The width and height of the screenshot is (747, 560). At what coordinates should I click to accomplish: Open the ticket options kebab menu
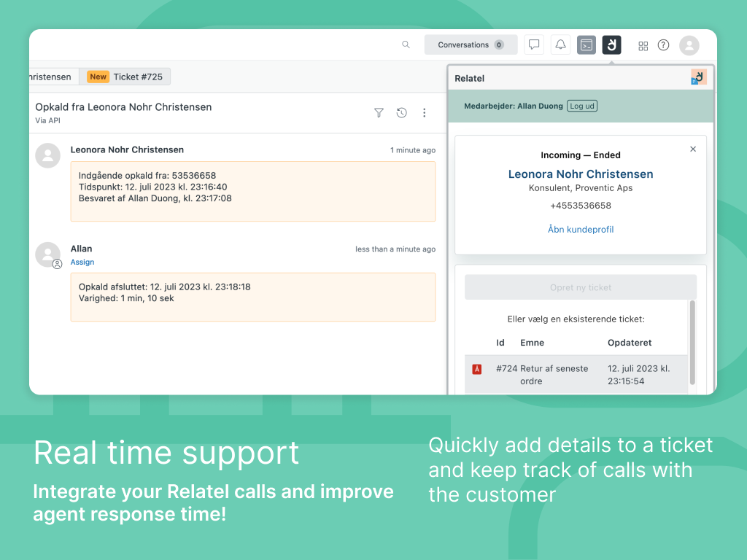pos(424,112)
